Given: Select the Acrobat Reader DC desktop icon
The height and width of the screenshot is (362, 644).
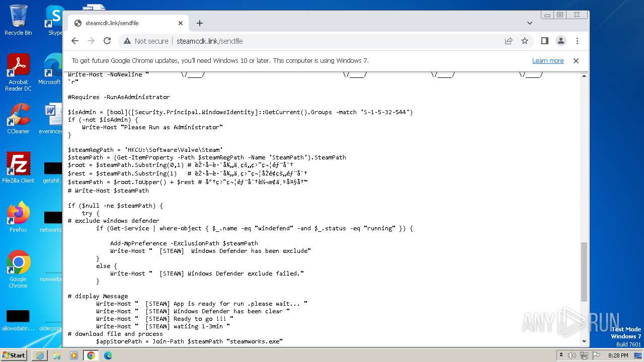Looking at the screenshot, I should (x=18, y=73).
